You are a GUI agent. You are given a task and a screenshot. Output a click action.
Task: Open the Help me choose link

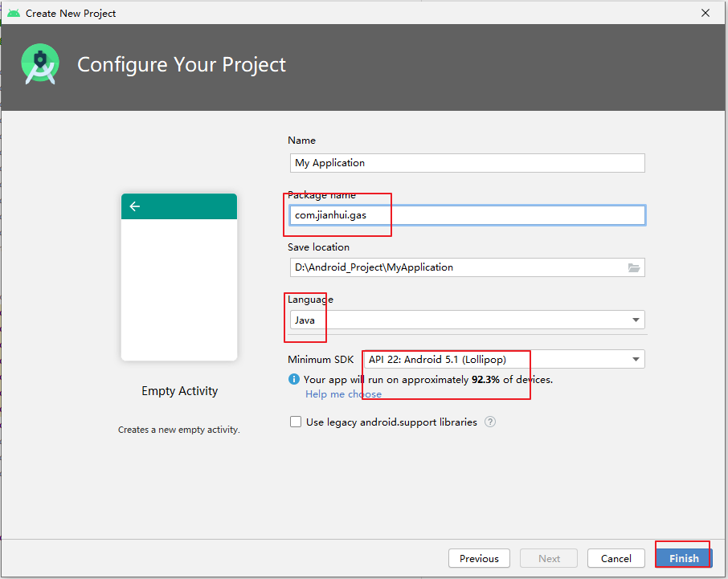click(343, 394)
